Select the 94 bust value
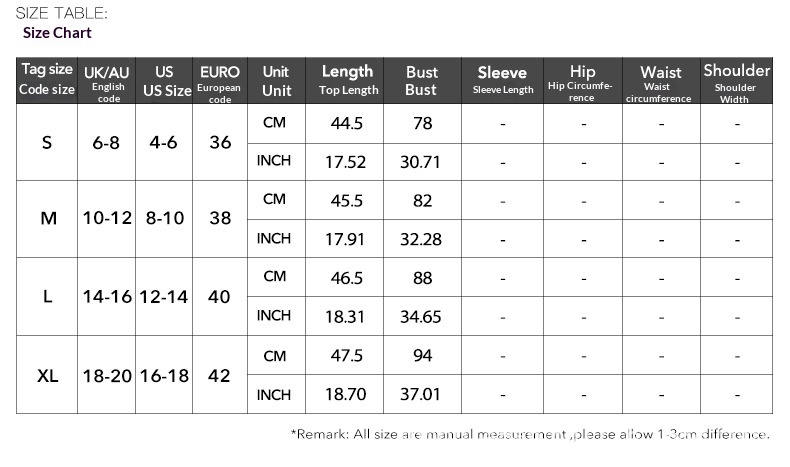Image resolution: width=790 pixels, height=467 pixels. 421,356
